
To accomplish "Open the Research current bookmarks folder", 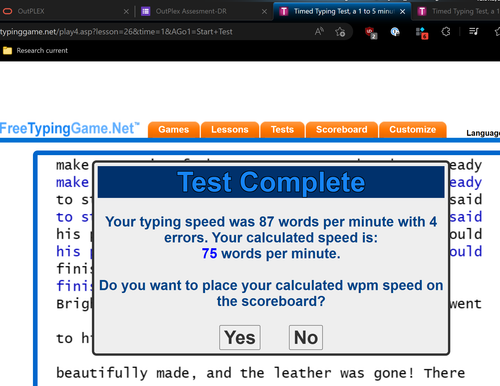I will 35,51.
